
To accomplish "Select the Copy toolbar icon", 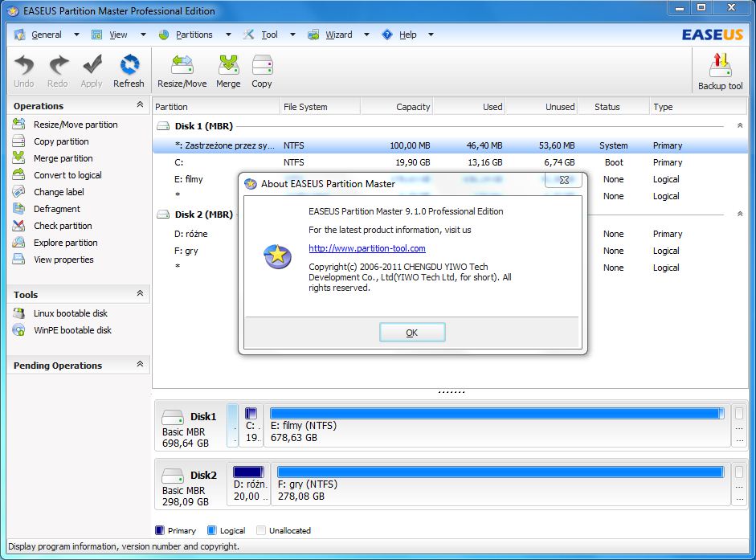I will point(262,71).
